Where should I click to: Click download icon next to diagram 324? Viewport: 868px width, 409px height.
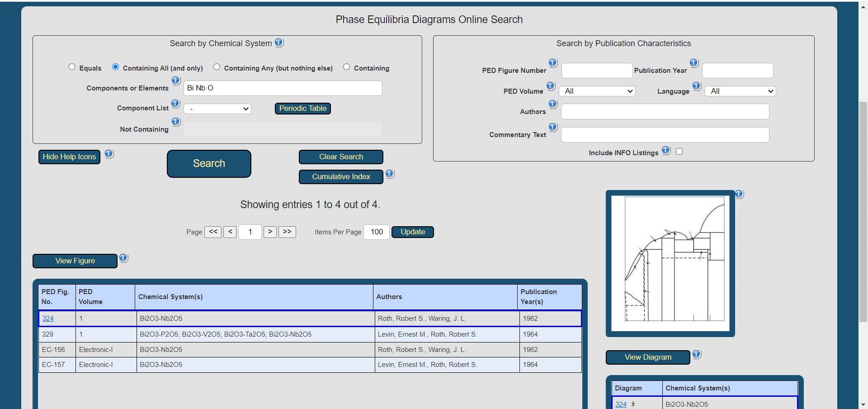pyautogui.click(x=633, y=404)
